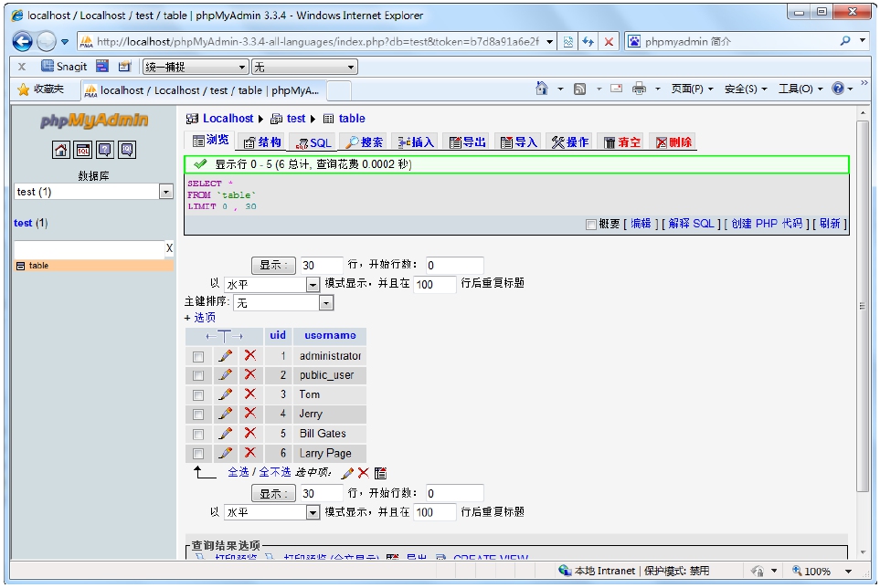This screenshot has width=880, height=588.
Task: Open the zoom 100% dropdown in status bar
Action: [x=849, y=572]
